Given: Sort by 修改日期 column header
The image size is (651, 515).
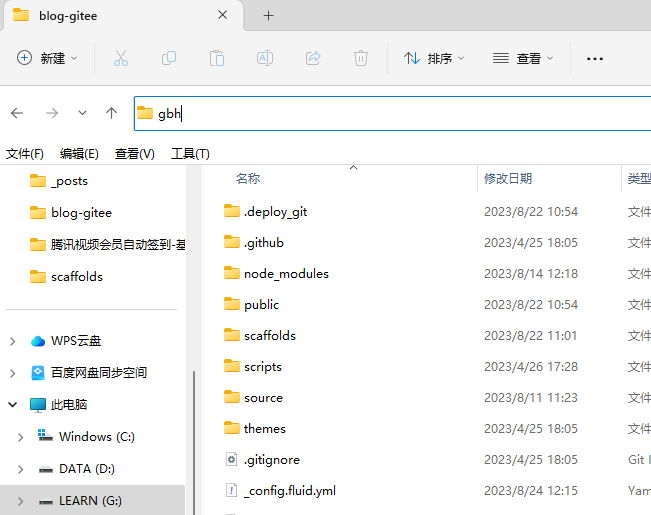Looking at the screenshot, I should coord(508,179).
